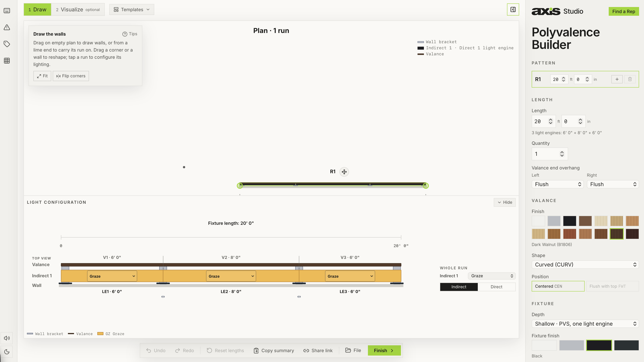Image resolution: width=644 pixels, height=362 pixels.
Task: Open the table grid icon in sidebar
Action: tap(7, 61)
